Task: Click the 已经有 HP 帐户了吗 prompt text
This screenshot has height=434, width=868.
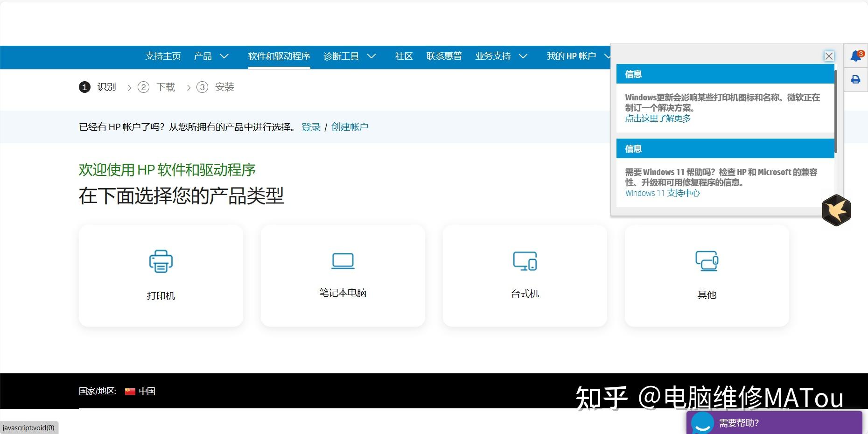Action: point(187,127)
